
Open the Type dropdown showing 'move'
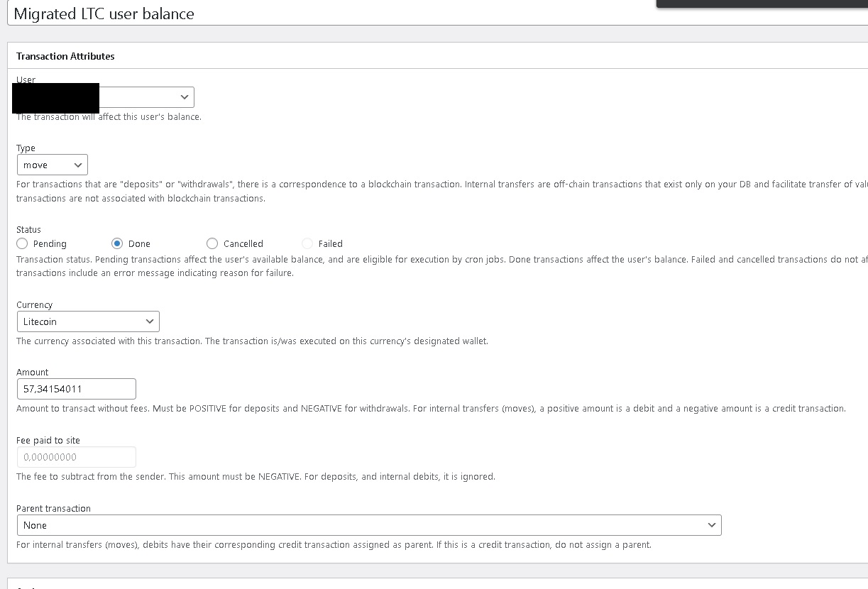(x=52, y=165)
